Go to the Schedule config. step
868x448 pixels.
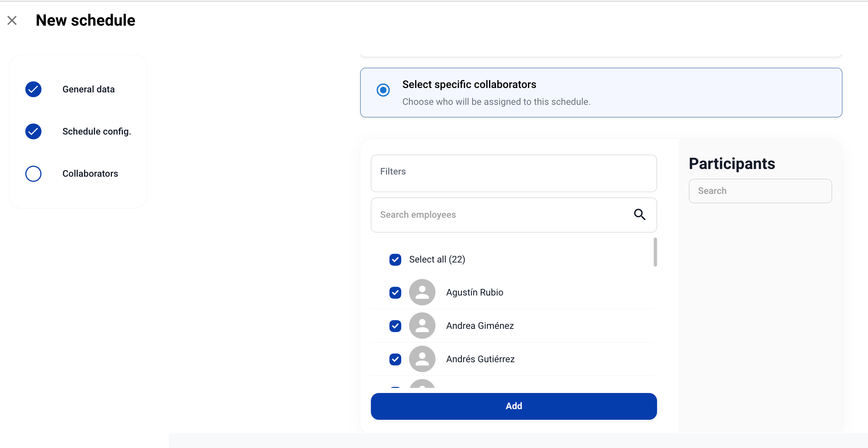coord(96,131)
